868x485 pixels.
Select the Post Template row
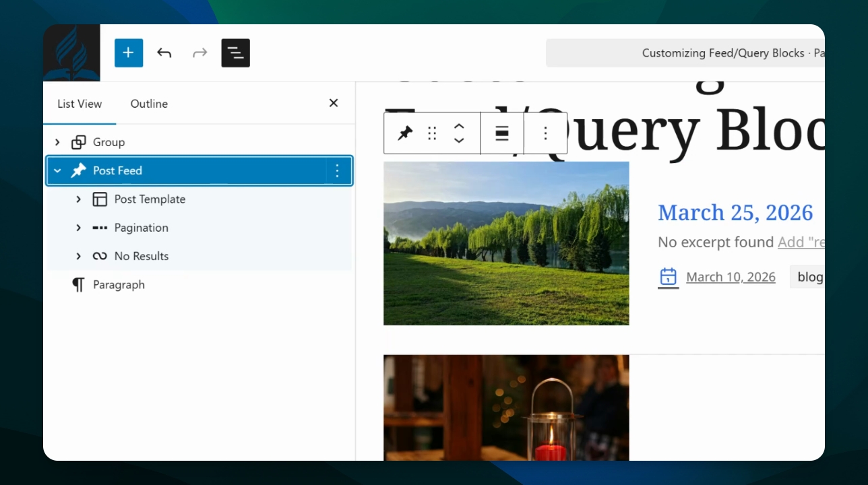point(199,199)
